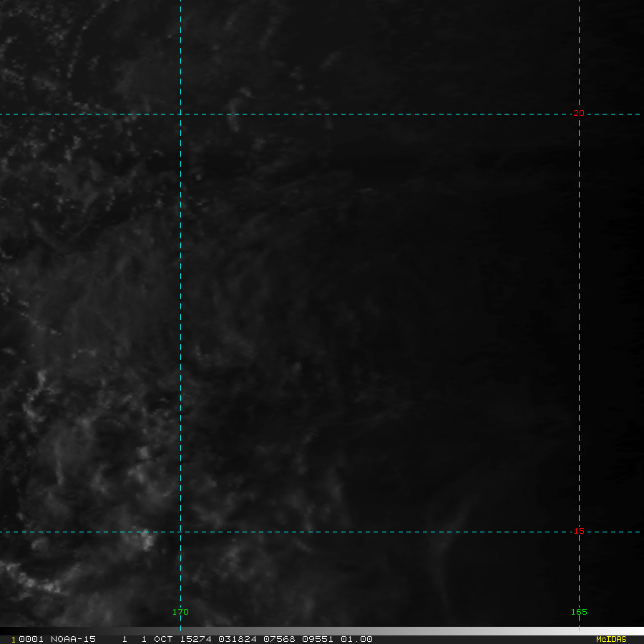Screen dimensions: 644x644
Task: Select the red 20 latitude label
Action: pyautogui.click(x=579, y=113)
